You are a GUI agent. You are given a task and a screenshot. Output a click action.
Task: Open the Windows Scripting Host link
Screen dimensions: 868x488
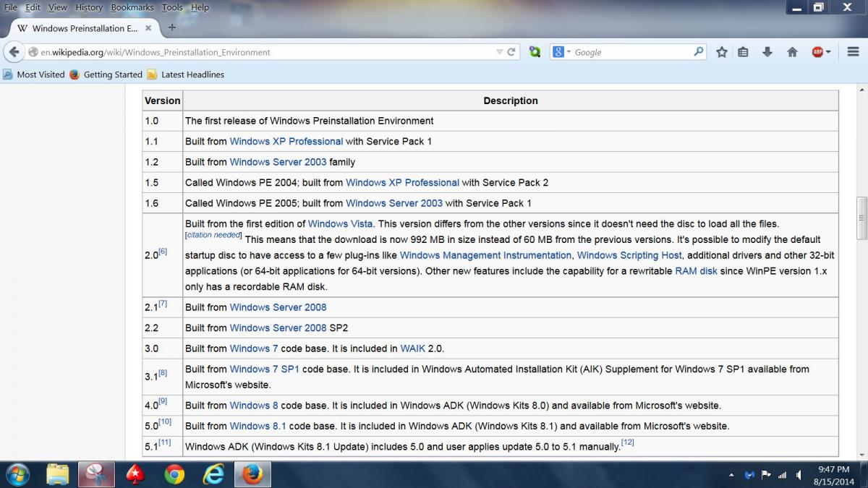[629, 255]
